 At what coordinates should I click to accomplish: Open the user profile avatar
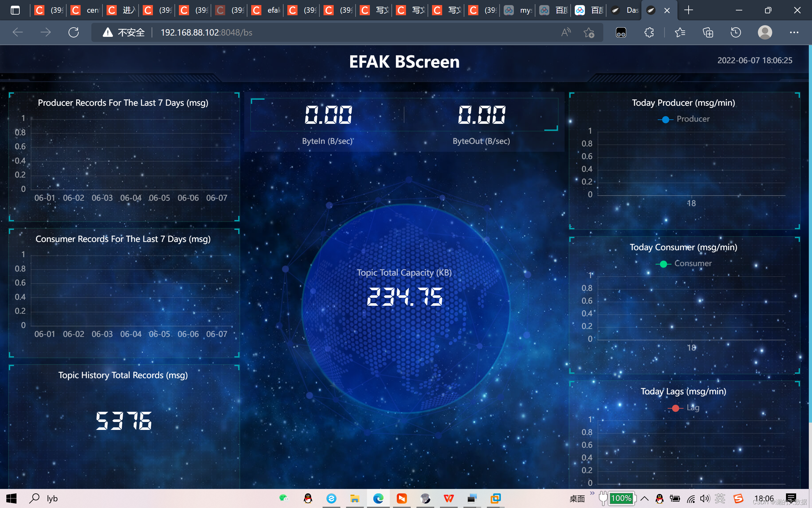[x=765, y=32]
